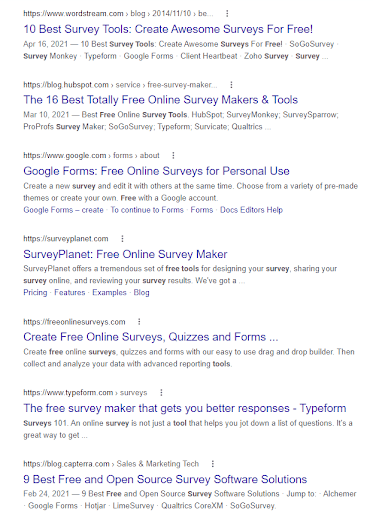Select the 'Mar 10, 2021' snippet date
Viewport: 373px width, 512px height.
[x=46, y=115]
